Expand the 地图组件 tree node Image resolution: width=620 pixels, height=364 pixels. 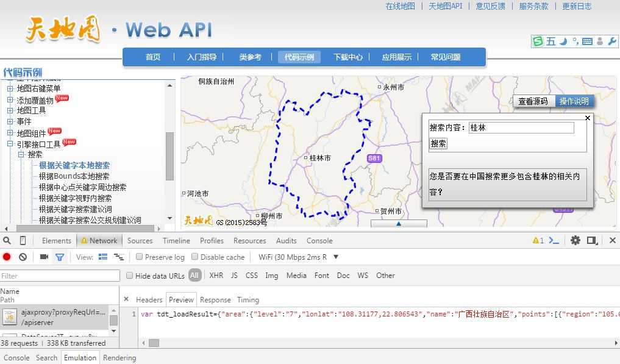tap(10, 132)
